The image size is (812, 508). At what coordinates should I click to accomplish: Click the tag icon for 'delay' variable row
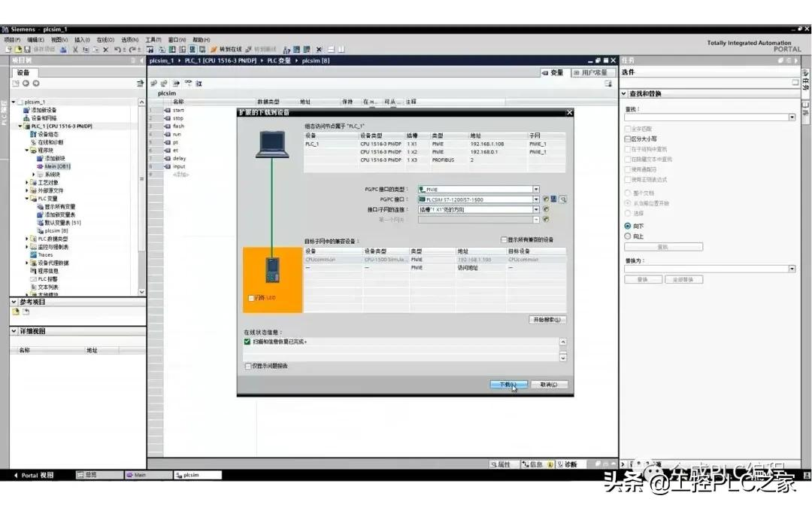[x=167, y=159]
